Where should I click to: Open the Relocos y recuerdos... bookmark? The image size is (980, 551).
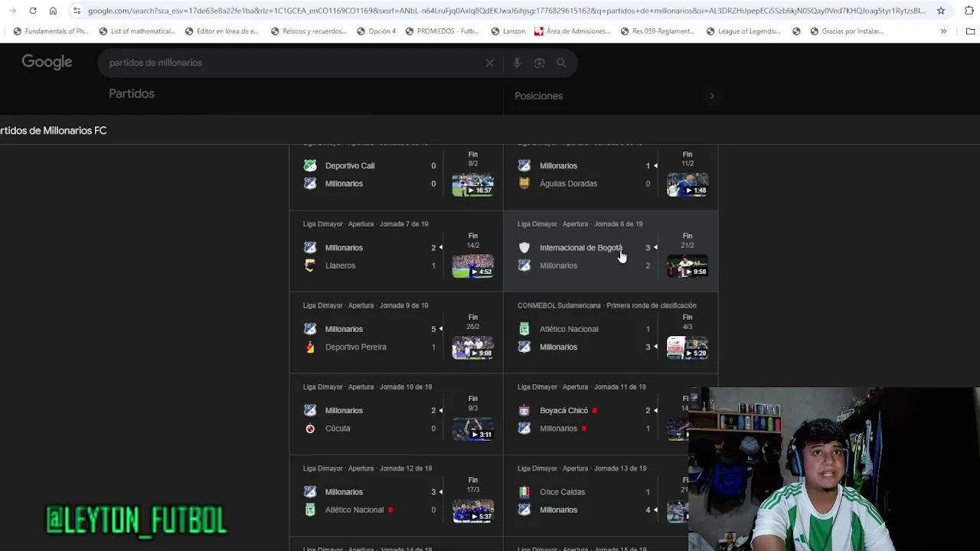tap(309, 31)
